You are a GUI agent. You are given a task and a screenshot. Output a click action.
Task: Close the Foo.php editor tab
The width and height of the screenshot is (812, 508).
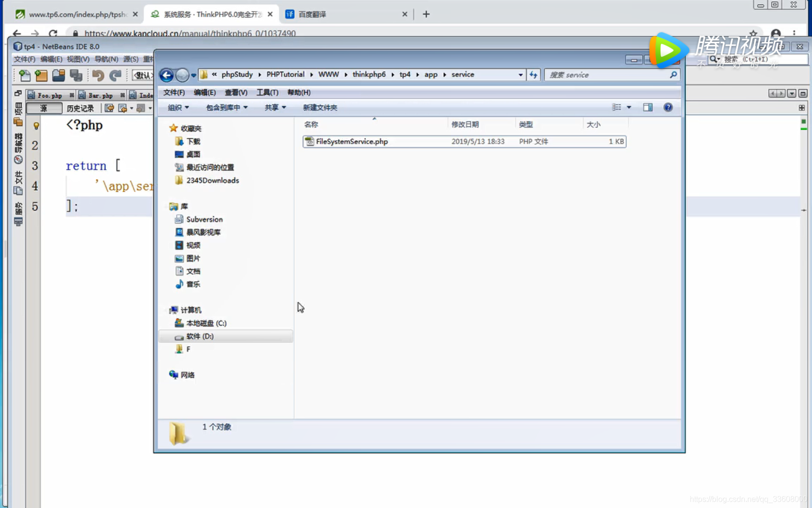pos(72,95)
